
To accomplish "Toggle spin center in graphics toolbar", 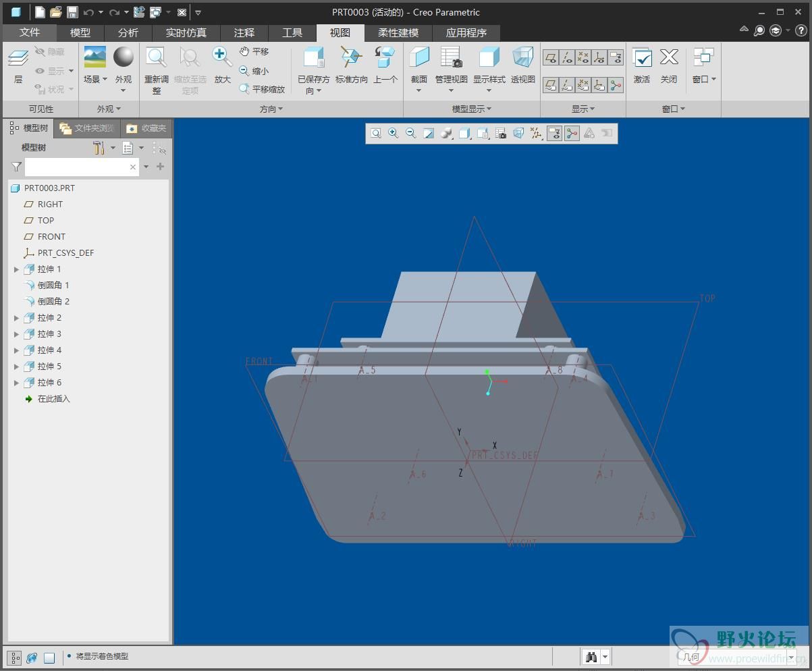I will click(572, 134).
